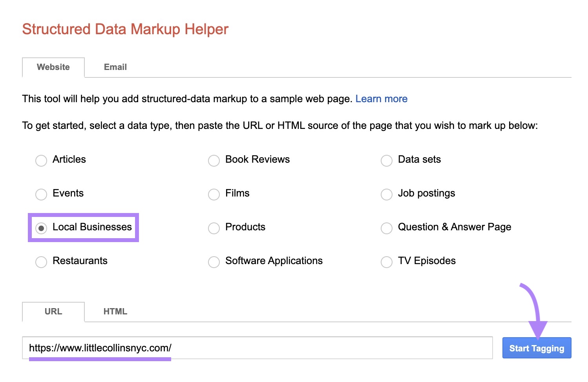The width and height of the screenshot is (588, 382).
Task: Select the Articles data type
Action: pos(41,160)
